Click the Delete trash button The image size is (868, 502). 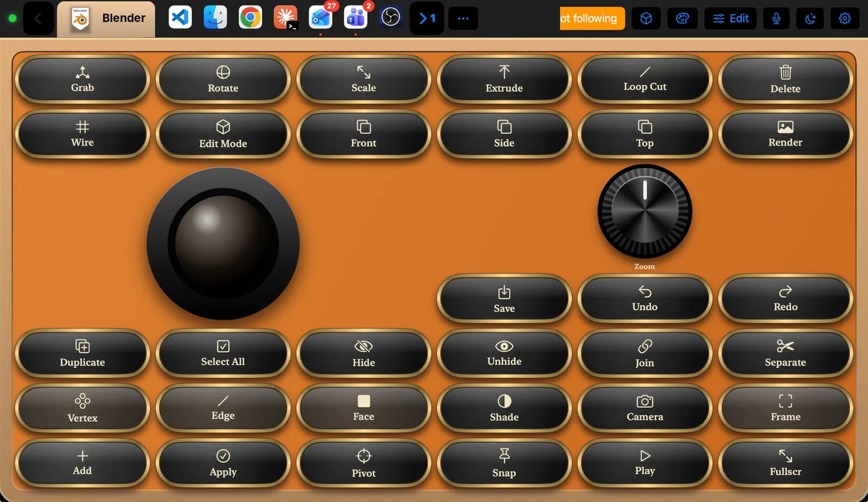[x=785, y=80]
